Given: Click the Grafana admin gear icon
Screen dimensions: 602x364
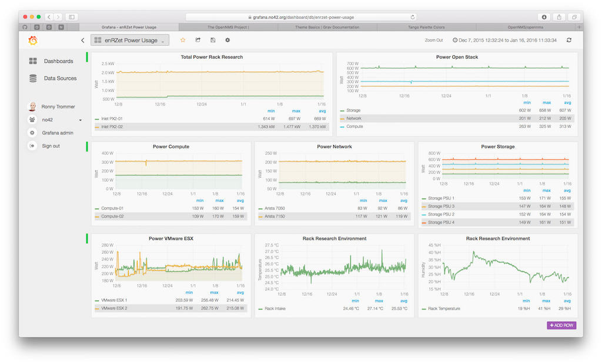Looking at the screenshot, I should (x=32, y=133).
